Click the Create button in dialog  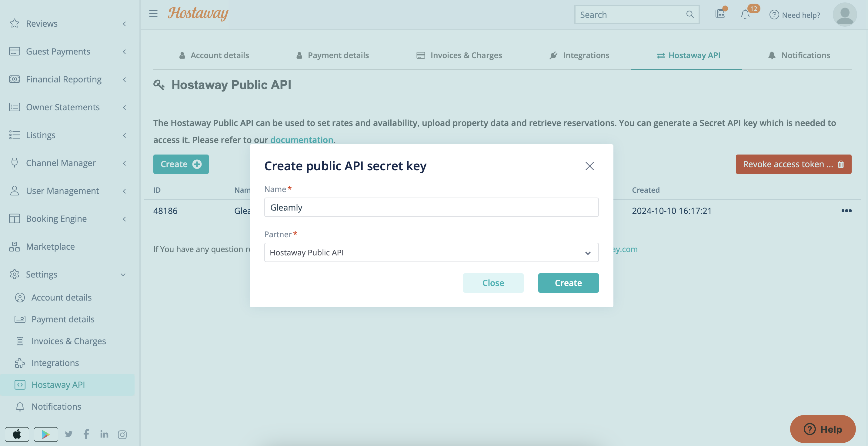(568, 283)
